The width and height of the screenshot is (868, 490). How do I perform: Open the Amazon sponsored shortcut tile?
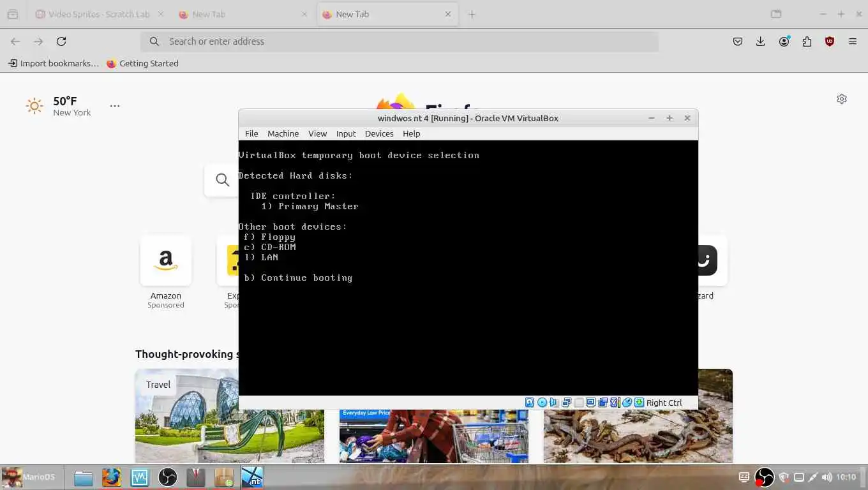166,260
